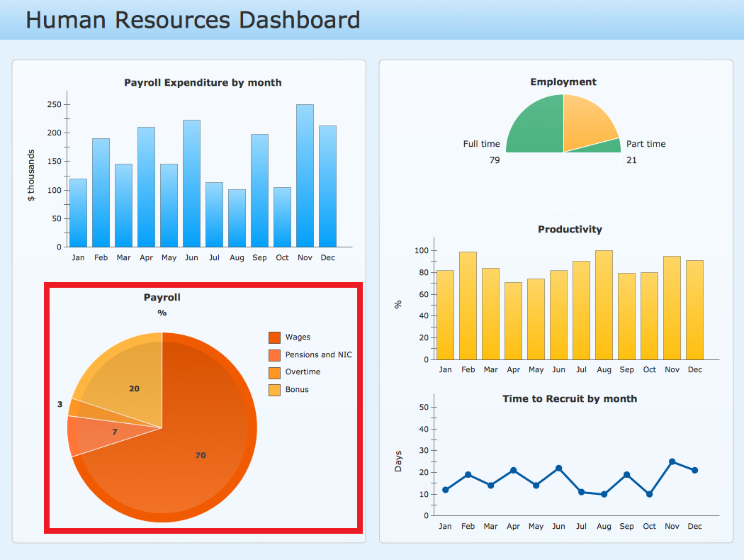This screenshot has height=560, width=744.
Task: Click the Time to Recruit by month title
Action: pyautogui.click(x=570, y=398)
